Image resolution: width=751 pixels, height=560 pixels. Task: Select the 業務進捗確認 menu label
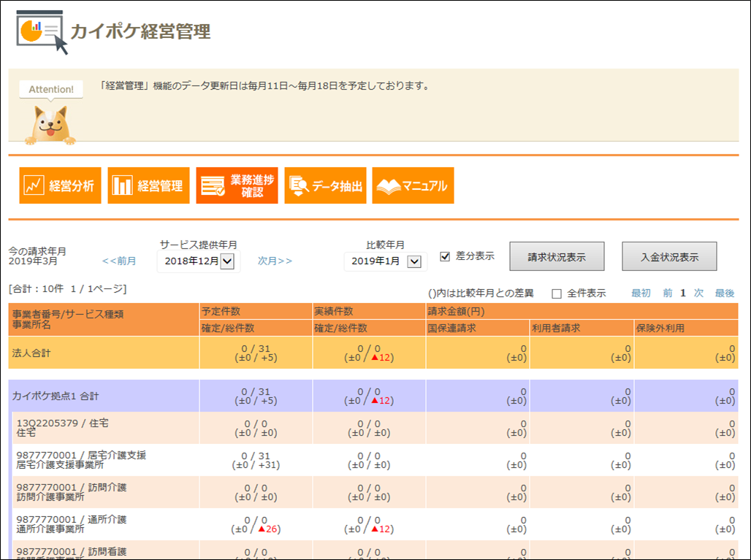[252, 185]
